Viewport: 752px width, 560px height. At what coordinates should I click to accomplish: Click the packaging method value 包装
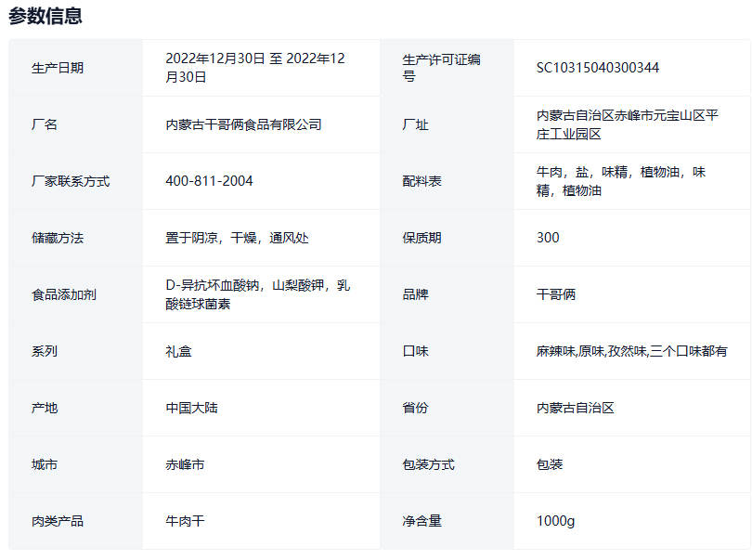pos(550,464)
